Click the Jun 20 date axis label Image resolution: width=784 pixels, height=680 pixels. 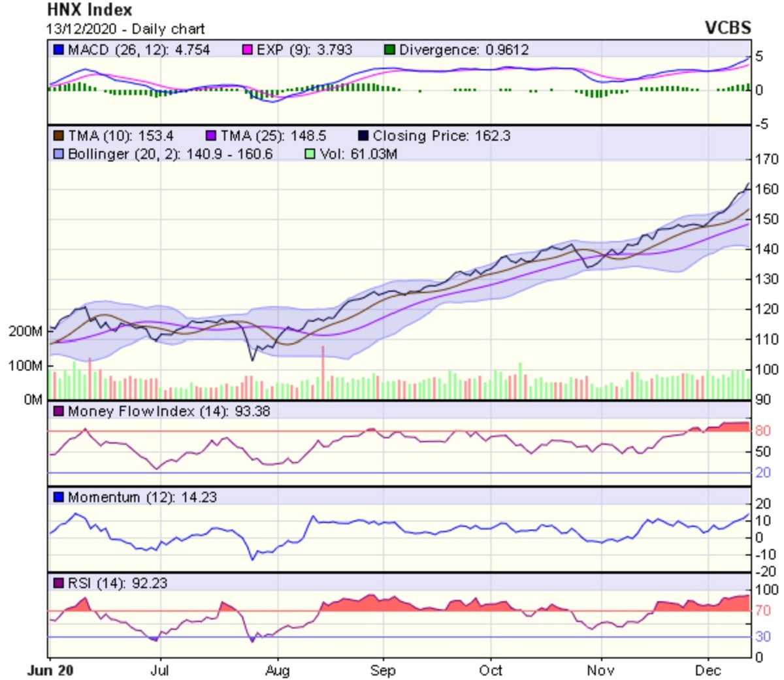(50, 671)
